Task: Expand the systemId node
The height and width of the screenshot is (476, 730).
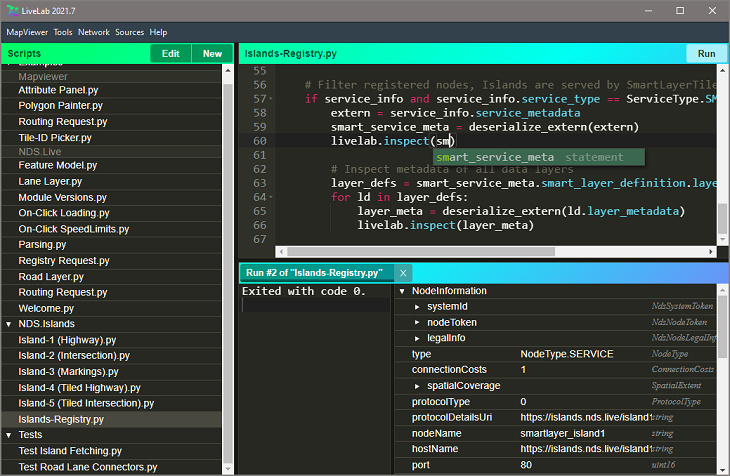Action: pyautogui.click(x=417, y=307)
